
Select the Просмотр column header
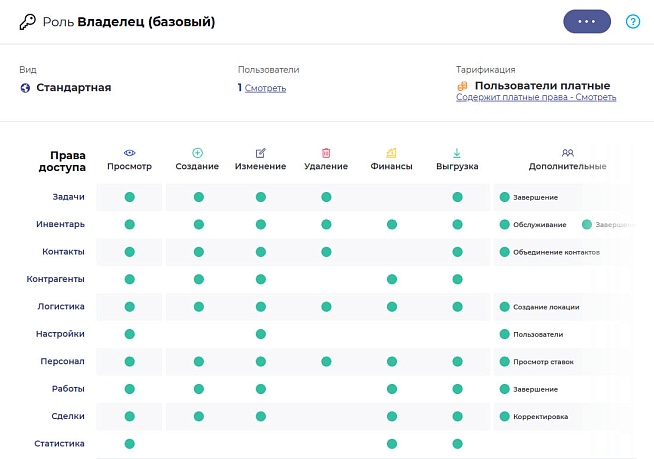129,166
